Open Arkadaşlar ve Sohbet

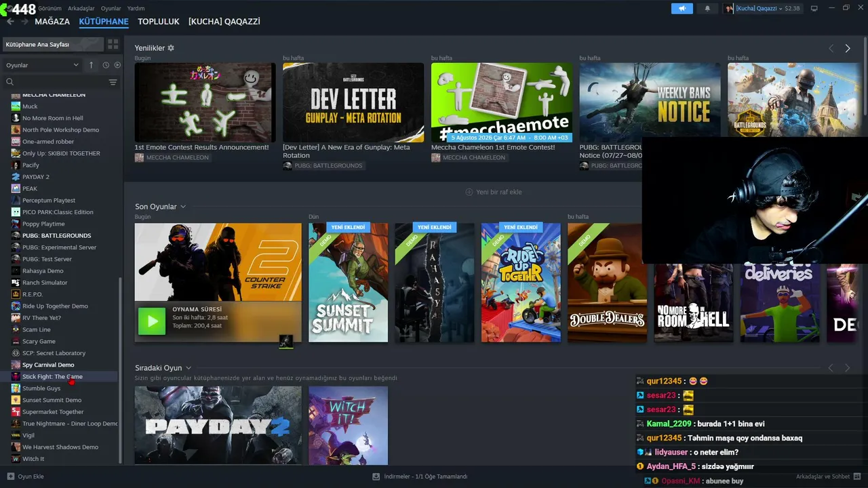pos(823,476)
